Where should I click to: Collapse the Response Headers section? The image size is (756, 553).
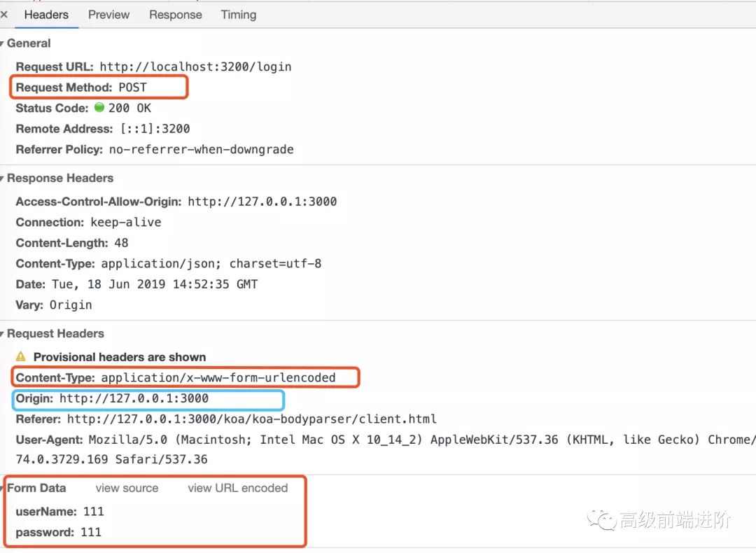tap(2, 179)
